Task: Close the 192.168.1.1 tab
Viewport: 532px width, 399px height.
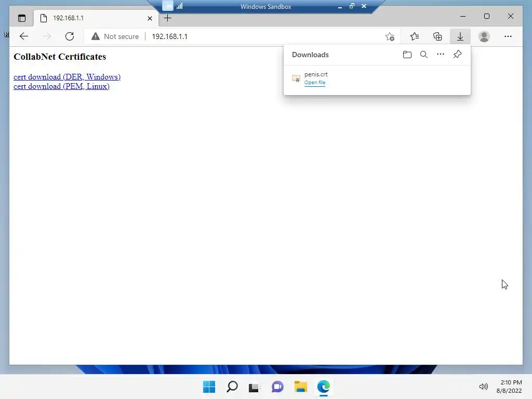Action: tap(150, 18)
